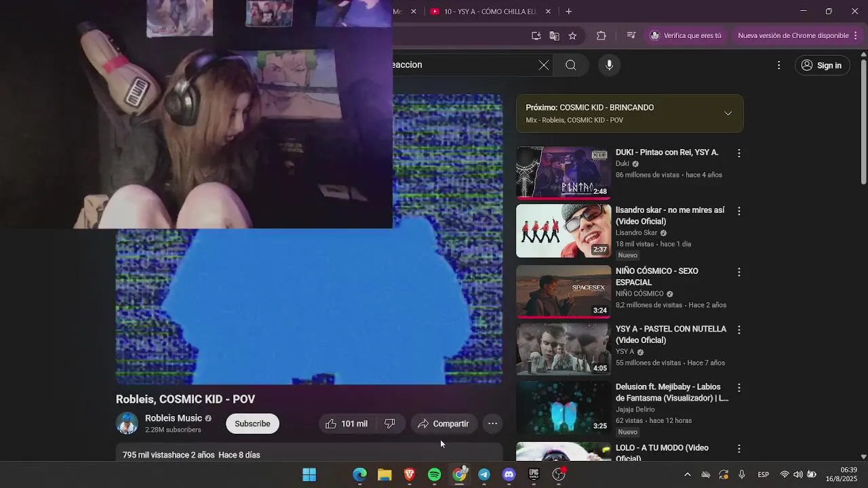Like the video with 101 mil thumbs-up
This screenshot has height=488, width=868.
pos(347,424)
